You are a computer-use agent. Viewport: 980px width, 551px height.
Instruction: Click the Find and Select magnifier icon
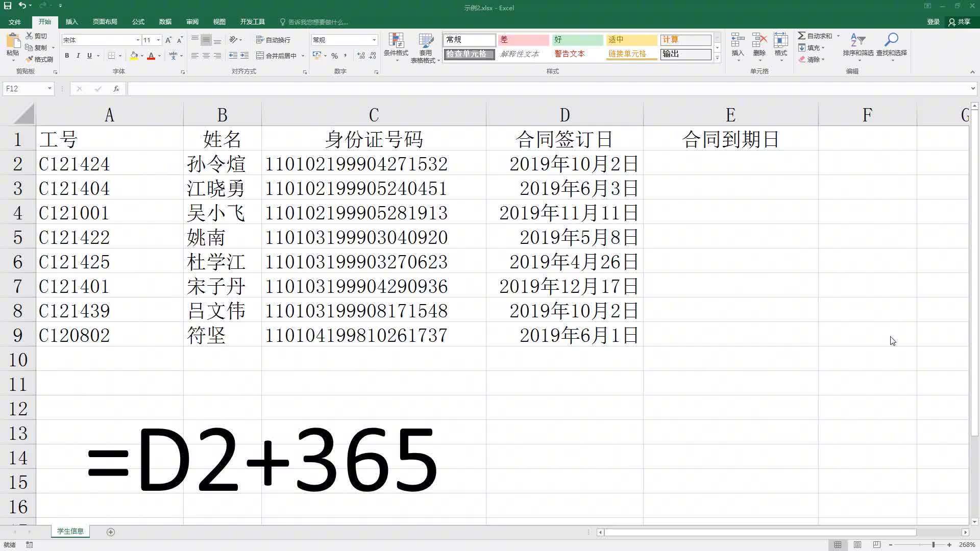(891, 40)
